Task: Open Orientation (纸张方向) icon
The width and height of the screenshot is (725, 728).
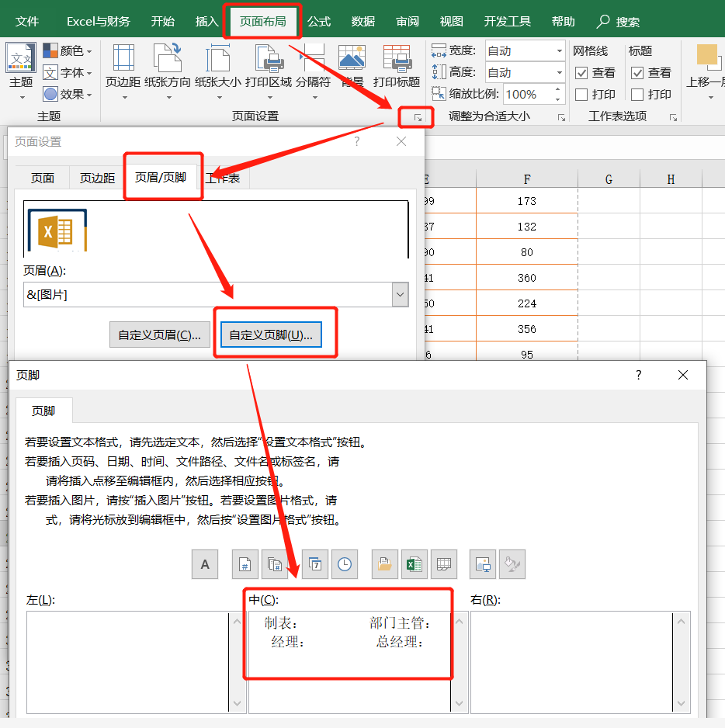Action: [x=167, y=58]
